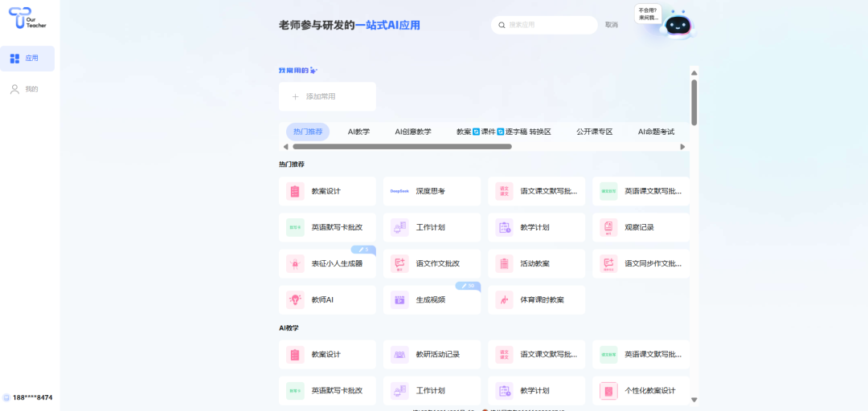
Task: Click the 不会用?来问我 help bubble
Action: click(648, 14)
